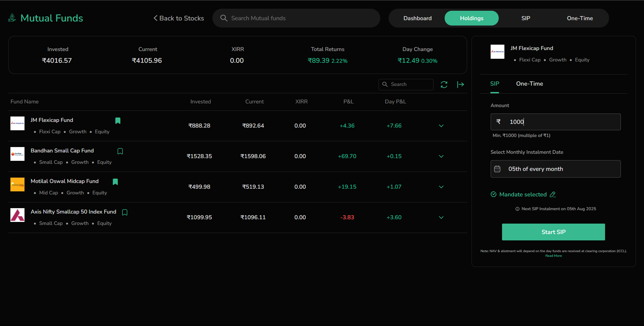The width and height of the screenshot is (644, 326).
Task: Click the +69.70 P&L cell
Action: coord(347,156)
